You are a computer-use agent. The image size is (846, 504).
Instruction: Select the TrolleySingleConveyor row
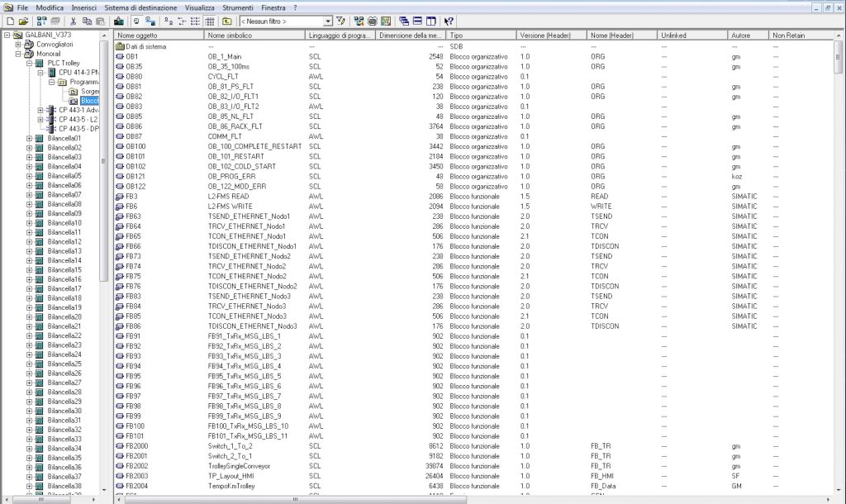tap(473, 466)
